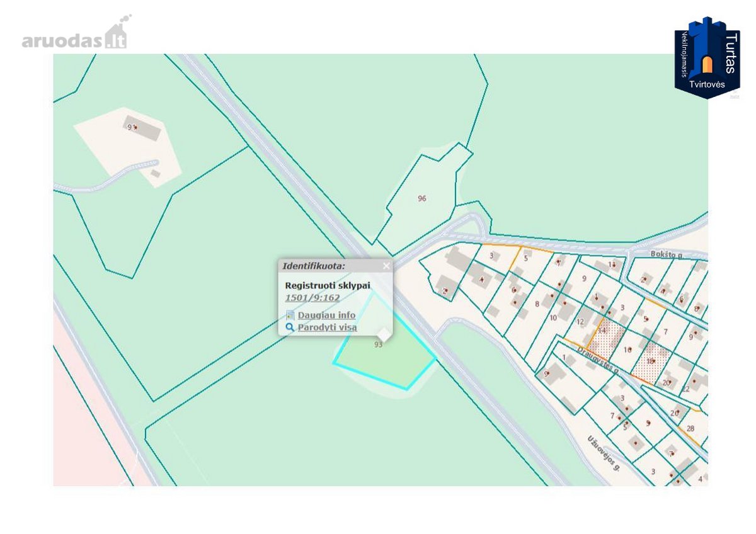The height and width of the screenshot is (534, 756).
Task: Open parcel link 1501/9:162
Action: point(312,298)
